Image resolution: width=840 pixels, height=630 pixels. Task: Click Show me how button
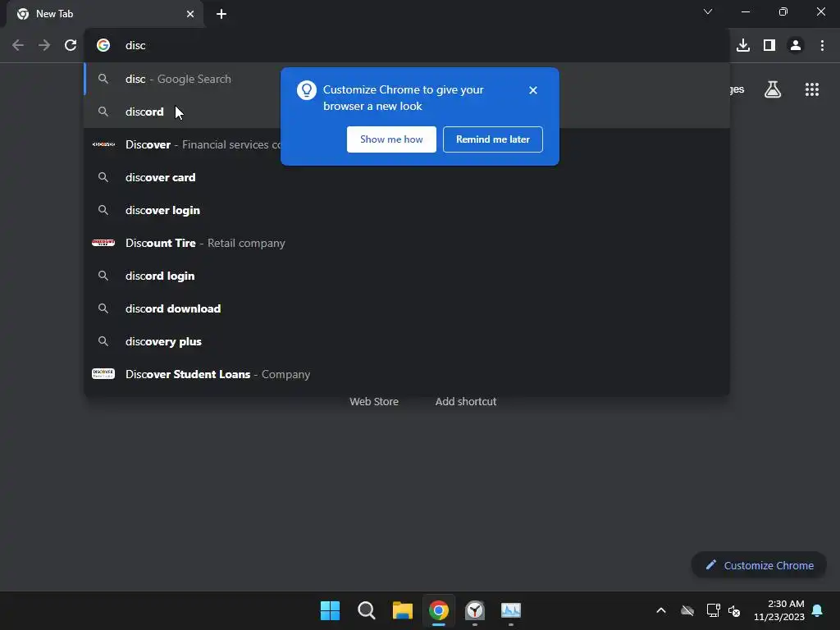pyautogui.click(x=391, y=139)
